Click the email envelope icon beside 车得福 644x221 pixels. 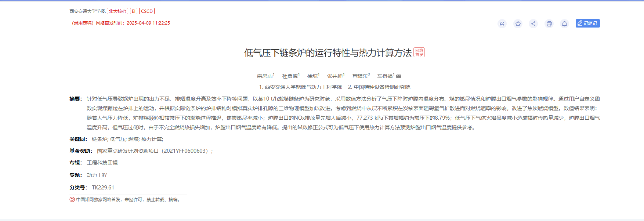[399, 76]
